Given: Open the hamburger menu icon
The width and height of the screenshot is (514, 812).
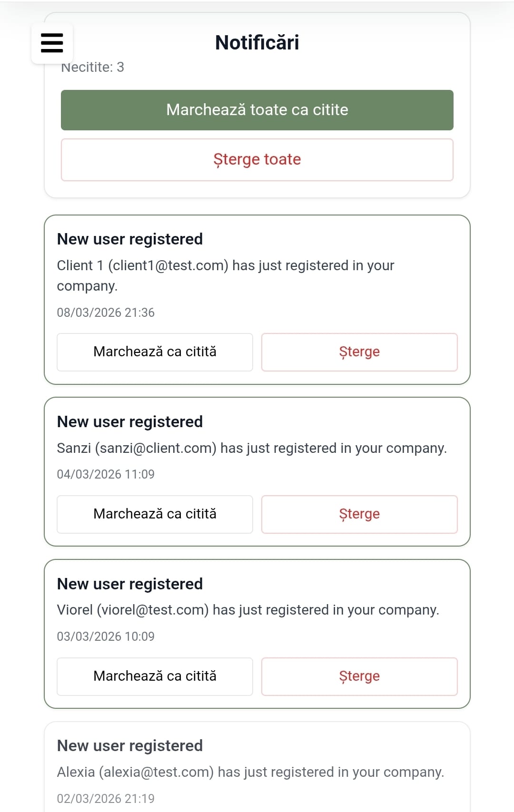Looking at the screenshot, I should 52,43.
